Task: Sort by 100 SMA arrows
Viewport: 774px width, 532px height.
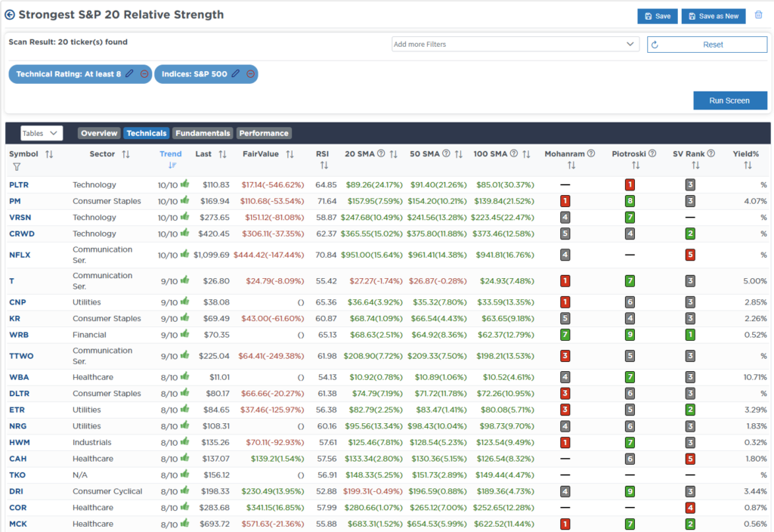Action: tap(526, 154)
